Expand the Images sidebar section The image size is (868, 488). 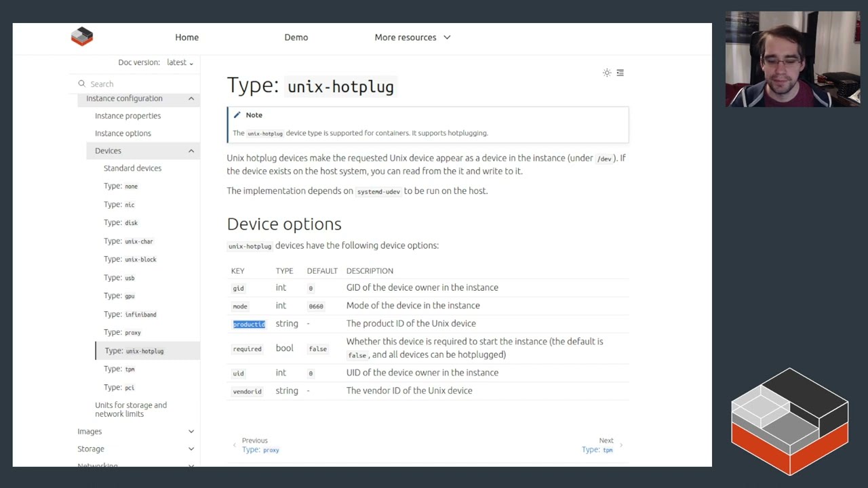pyautogui.click(x=191, y=432)
